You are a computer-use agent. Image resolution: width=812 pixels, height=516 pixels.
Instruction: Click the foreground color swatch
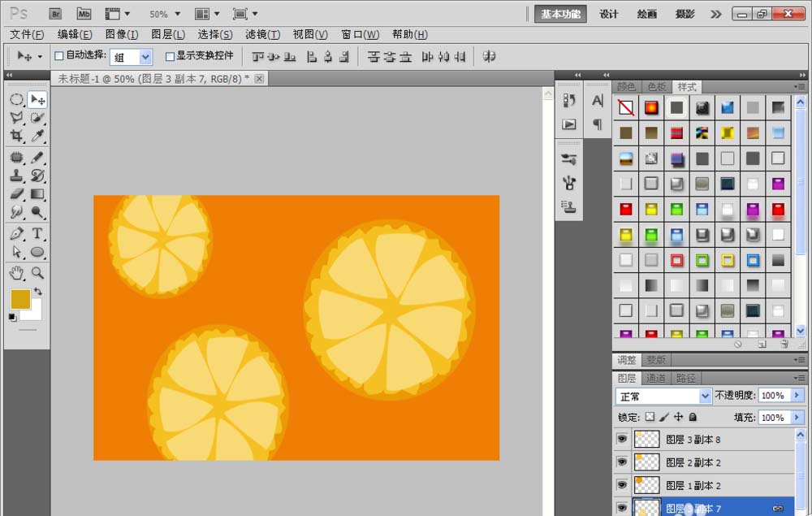pyautogui.click(x=19, y=298)
